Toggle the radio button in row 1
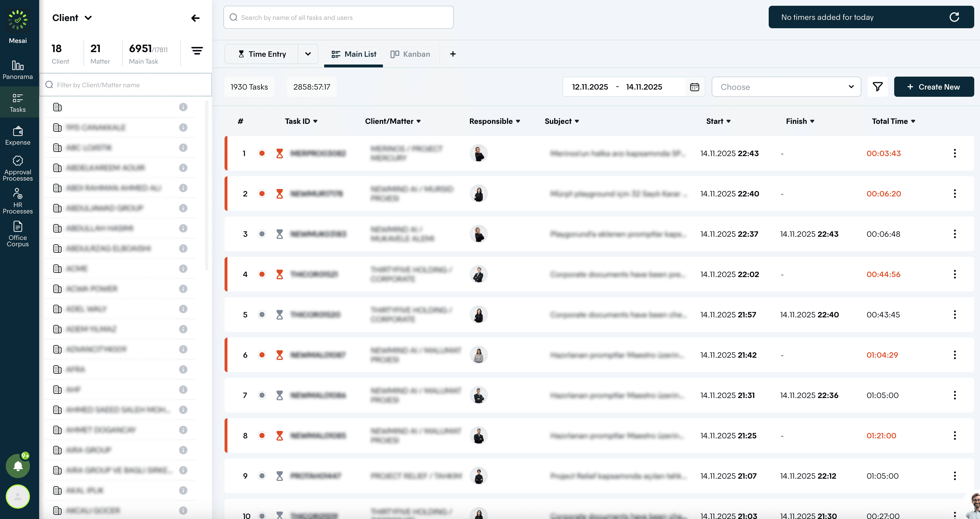 point(262,153)
